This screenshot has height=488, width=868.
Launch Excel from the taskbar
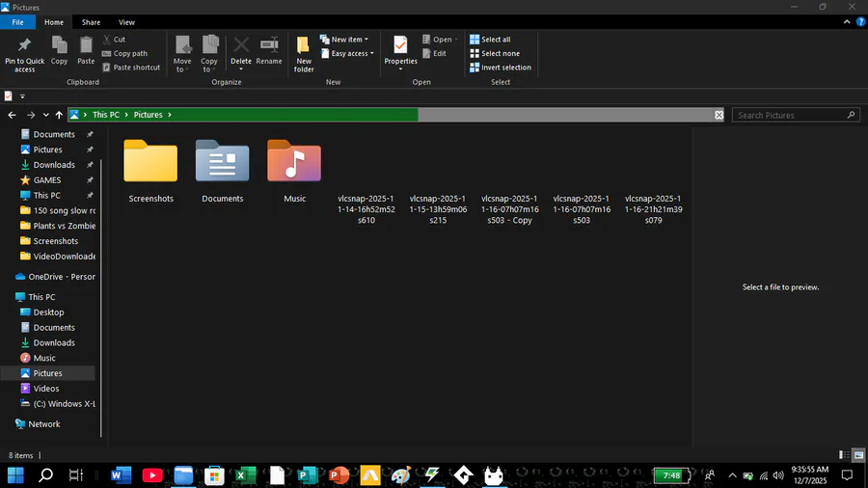tap(245, 474)
